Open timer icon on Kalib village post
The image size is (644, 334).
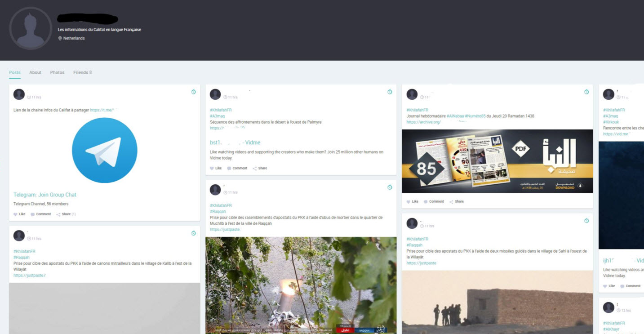(x=193, y=233)
